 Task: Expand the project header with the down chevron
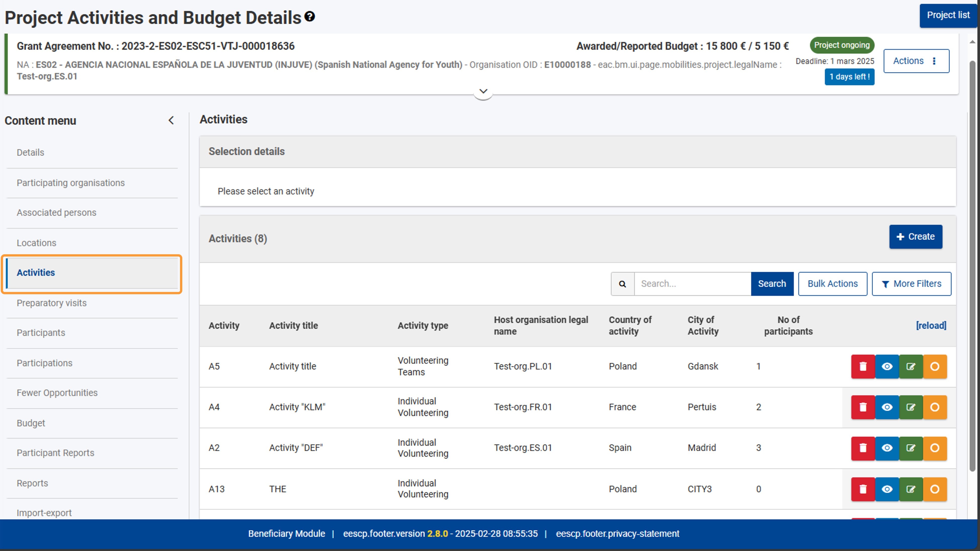(x=483, y=91)
